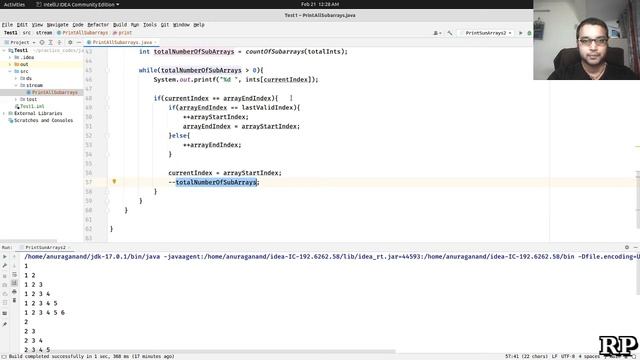Click src breadcrumb in navigation bar
The width and height of the screenshot is (640, 360).
27,33
